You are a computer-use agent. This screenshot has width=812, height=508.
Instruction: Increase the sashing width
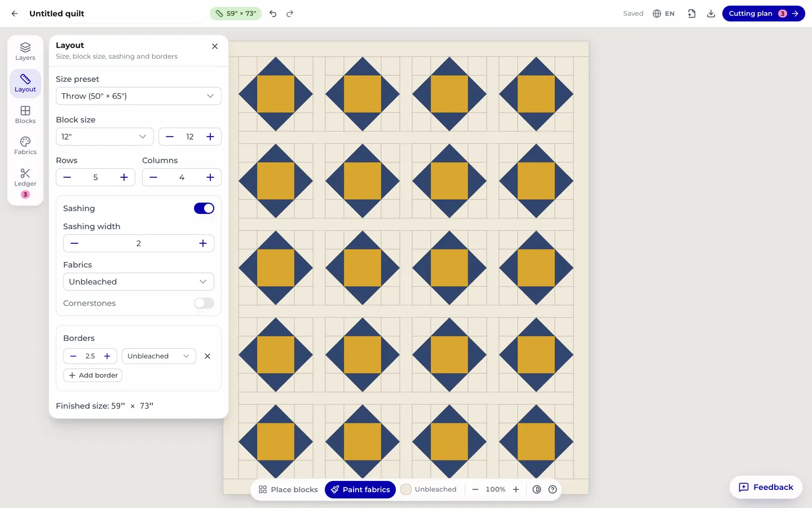(x=203, y=243)
